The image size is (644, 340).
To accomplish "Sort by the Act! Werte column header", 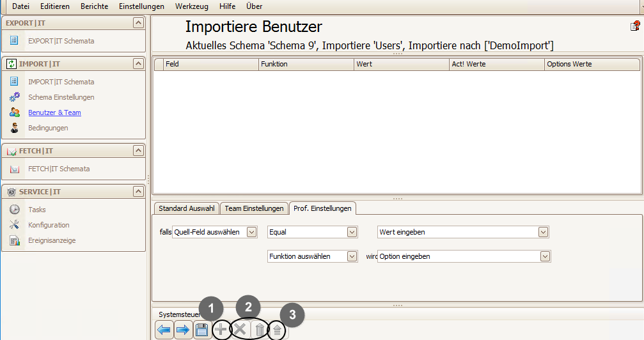I will (x=496, y=64).
